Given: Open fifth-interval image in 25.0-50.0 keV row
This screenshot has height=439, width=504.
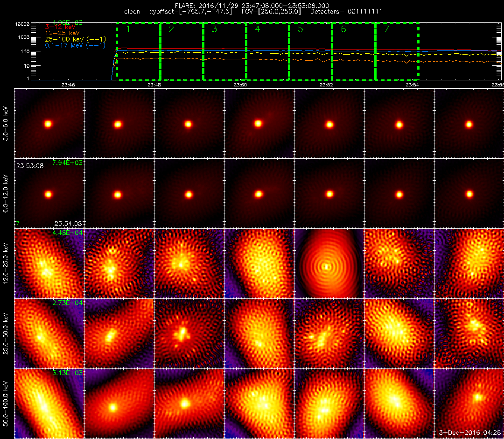Looking at the screenshot, I should (329, 333).
